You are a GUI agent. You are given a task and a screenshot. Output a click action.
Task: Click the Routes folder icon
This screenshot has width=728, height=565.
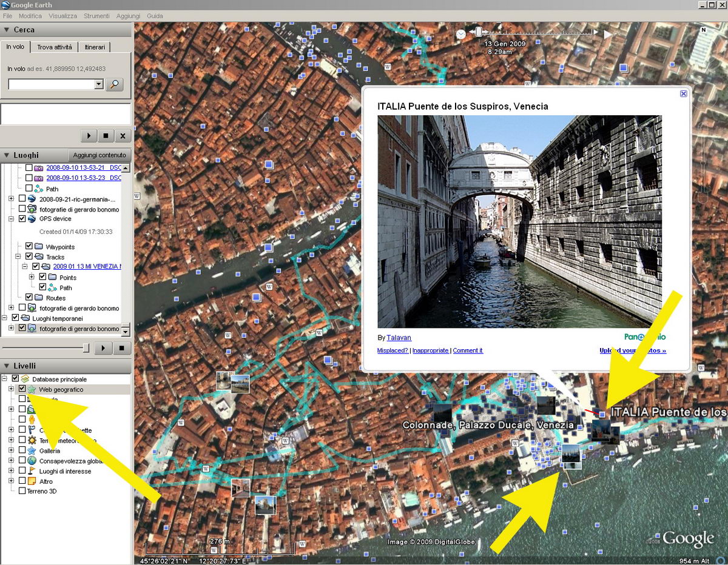click(x=39, y=298)
